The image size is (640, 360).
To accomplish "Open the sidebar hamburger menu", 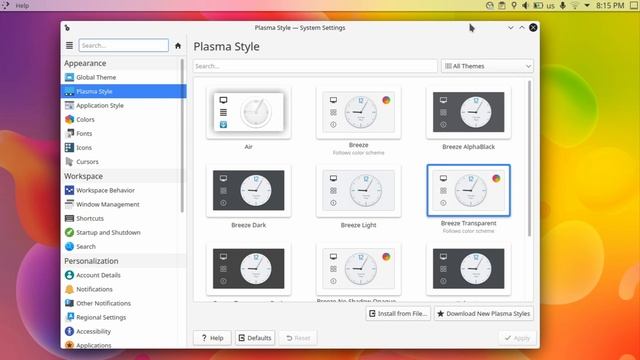I will tap(69, 45).
